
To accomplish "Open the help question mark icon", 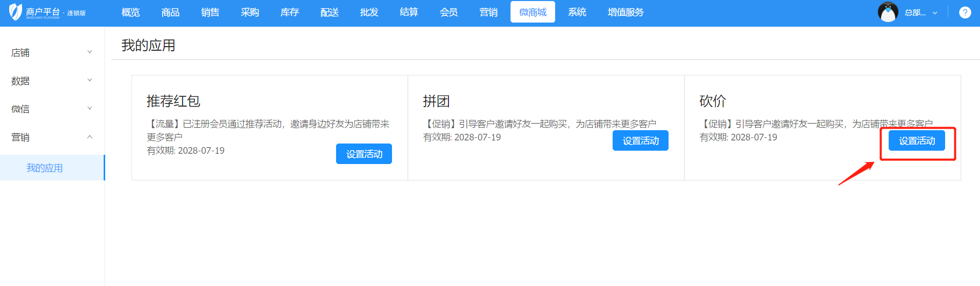I will (x=965, y=12).
